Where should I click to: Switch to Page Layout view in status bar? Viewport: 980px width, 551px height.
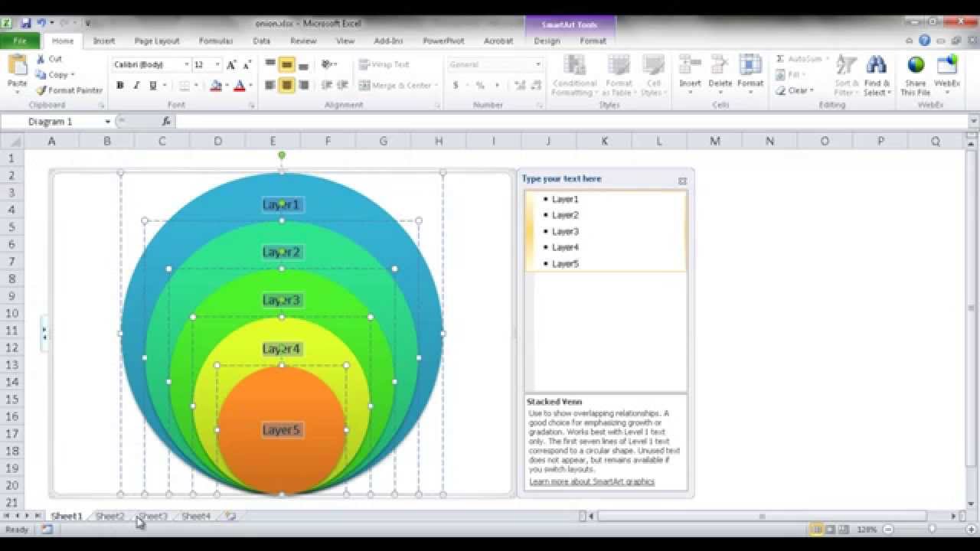(x=830, y=529)
